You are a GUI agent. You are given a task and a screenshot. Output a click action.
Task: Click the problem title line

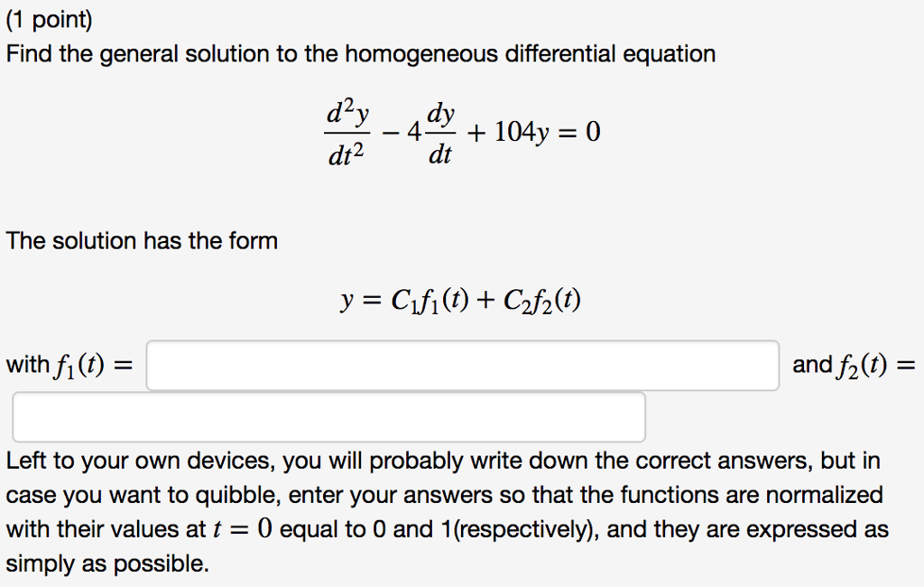point(361,53)
